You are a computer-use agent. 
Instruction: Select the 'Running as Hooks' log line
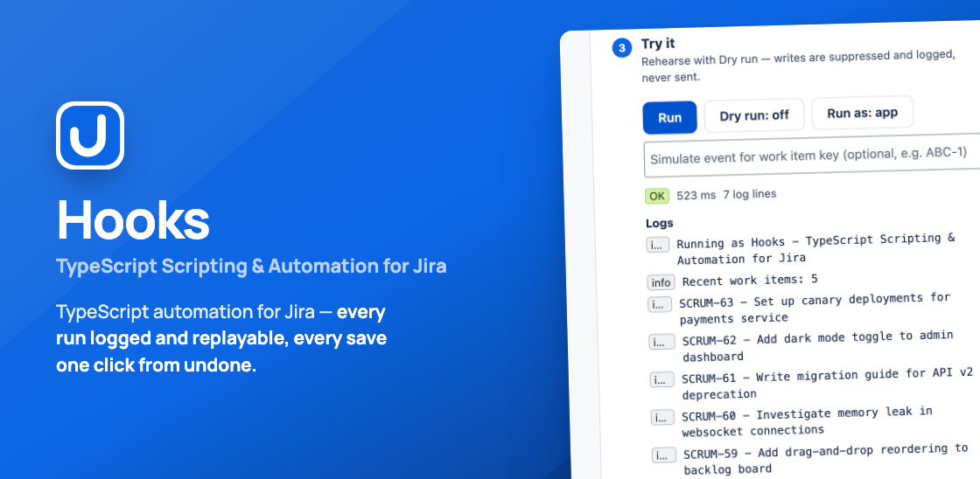pyautogui.click(x=816, y=248)
